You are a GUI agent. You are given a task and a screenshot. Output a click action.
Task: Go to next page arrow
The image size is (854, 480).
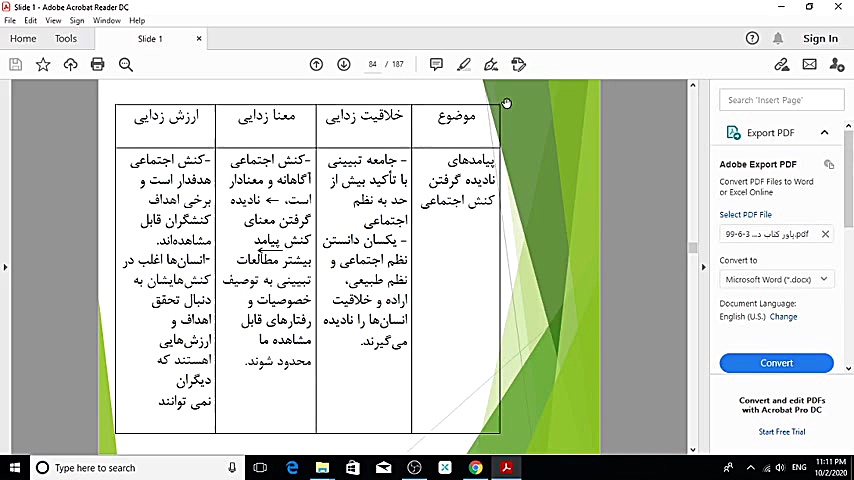point(344,64)
